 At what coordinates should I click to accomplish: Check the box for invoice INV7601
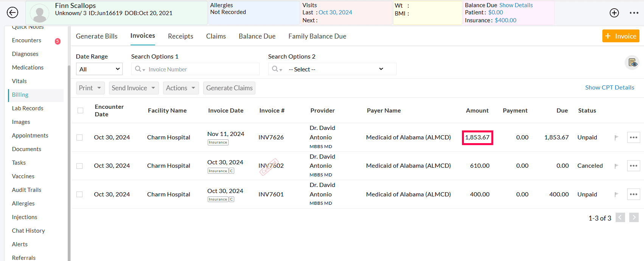(79, 194)
